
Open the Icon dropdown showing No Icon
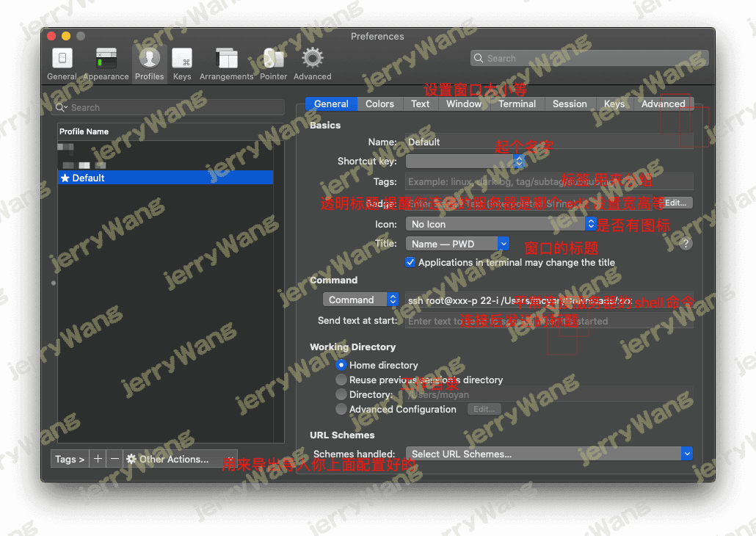tap(501, 224)
